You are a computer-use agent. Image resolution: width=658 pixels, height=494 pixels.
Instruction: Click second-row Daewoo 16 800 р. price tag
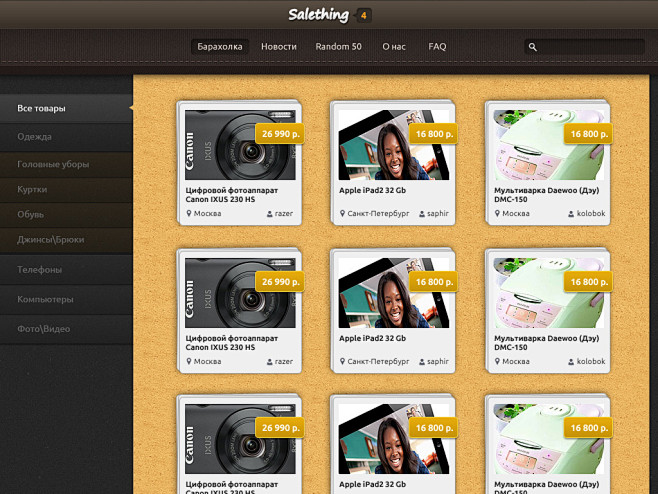[x=589, y=282]
